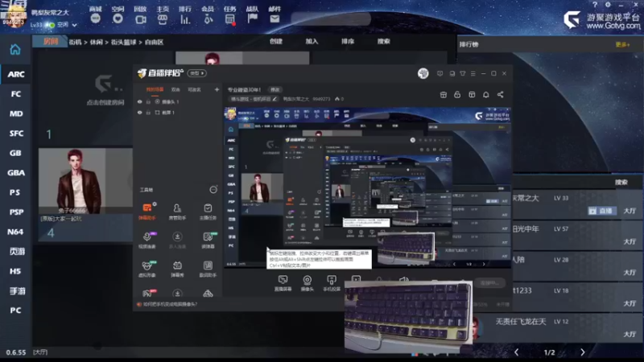Open the 商城 shop icon in top bar
644x362 pixels.
tap(95, 15)
